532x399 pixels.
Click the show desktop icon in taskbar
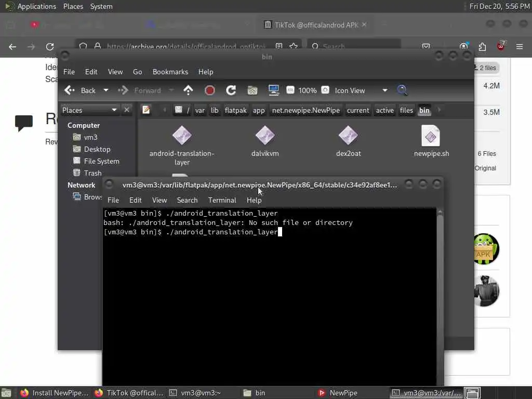point(6,393)
